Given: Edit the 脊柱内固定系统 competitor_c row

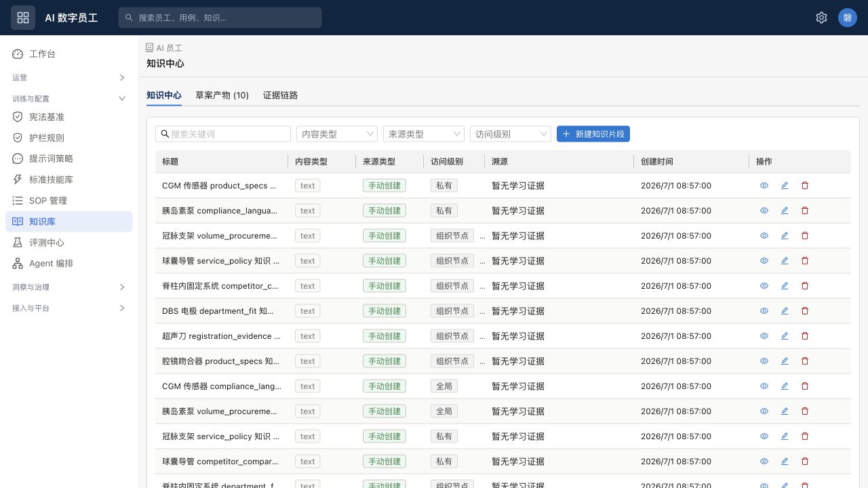Looking at the screenshot, I should pos(785,286).
